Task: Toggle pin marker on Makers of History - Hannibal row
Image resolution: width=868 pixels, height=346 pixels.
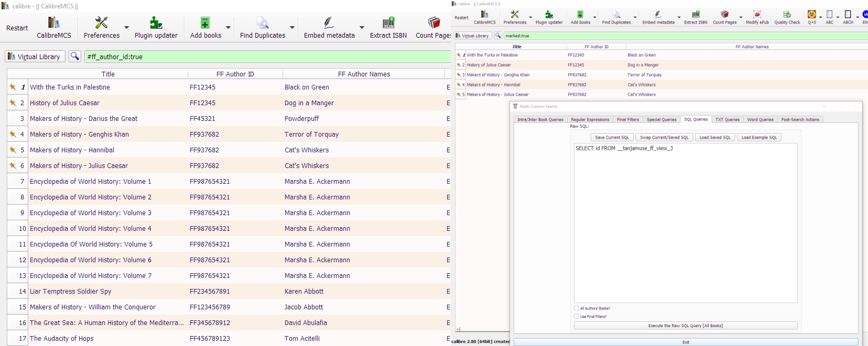Action: [x=13, y=150]
